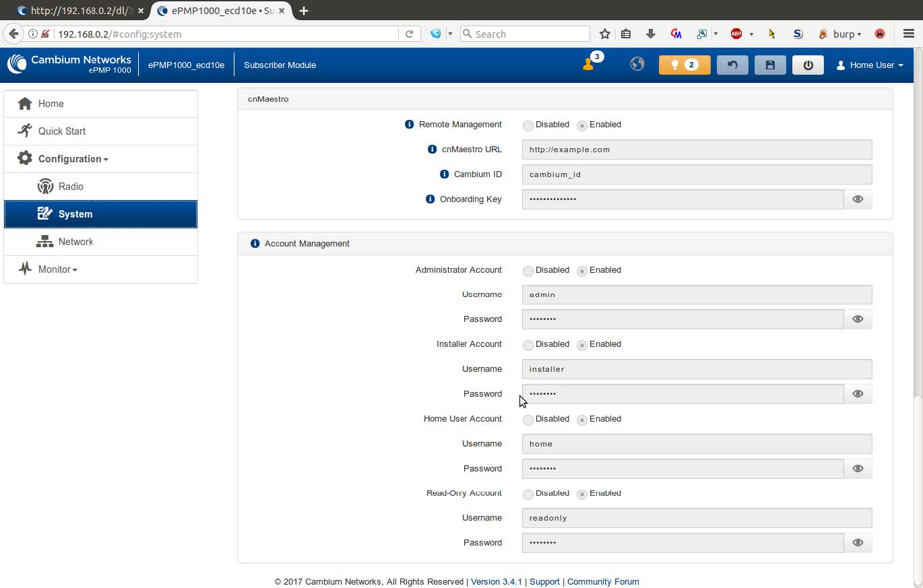Click the info icon beside Account Management
The width and height of the screenshot is (923, 588).
255,244
